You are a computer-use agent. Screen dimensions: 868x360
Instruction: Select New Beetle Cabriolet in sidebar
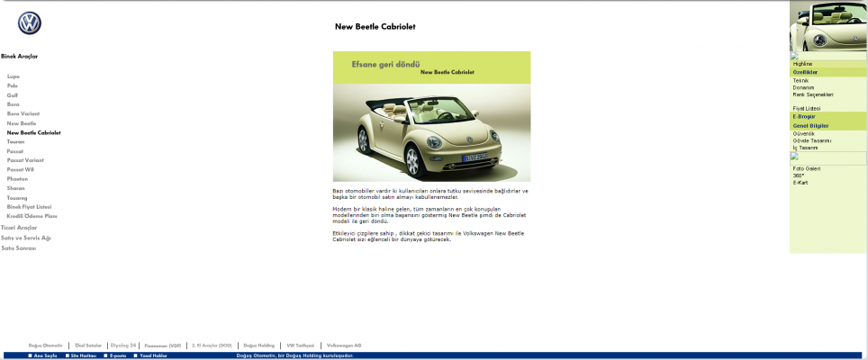[x=34, y=132]
